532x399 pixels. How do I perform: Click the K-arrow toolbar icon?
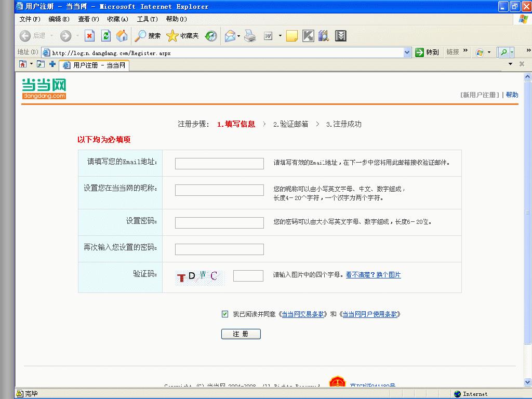[x=308, y=36]
